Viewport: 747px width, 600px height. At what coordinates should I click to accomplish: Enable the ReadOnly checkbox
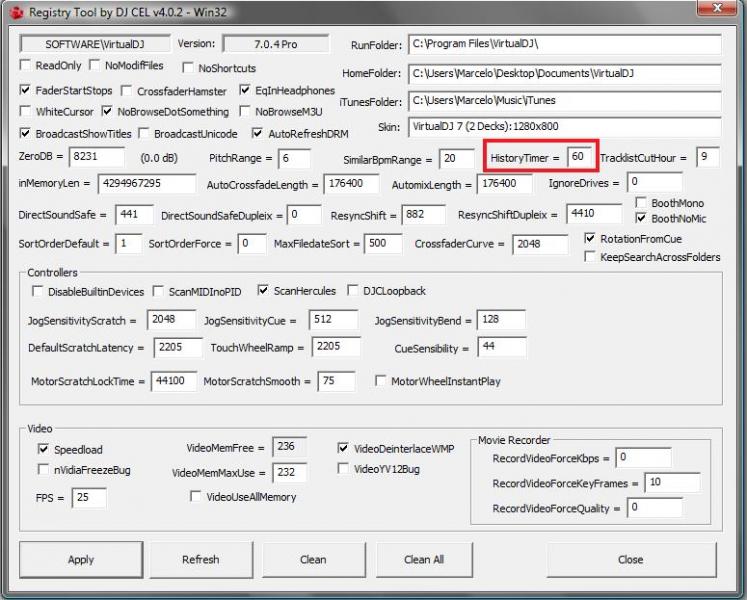click(27, 66)
